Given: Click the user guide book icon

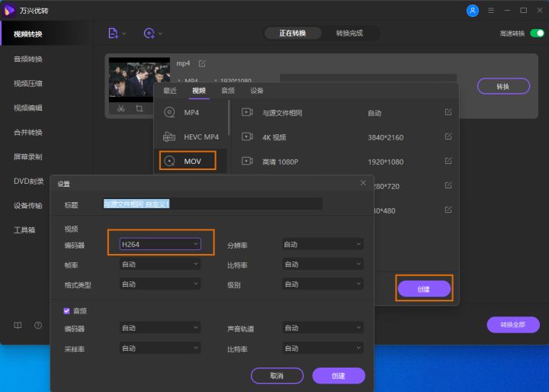Looking at the screenshot, I should coord(18,326).
